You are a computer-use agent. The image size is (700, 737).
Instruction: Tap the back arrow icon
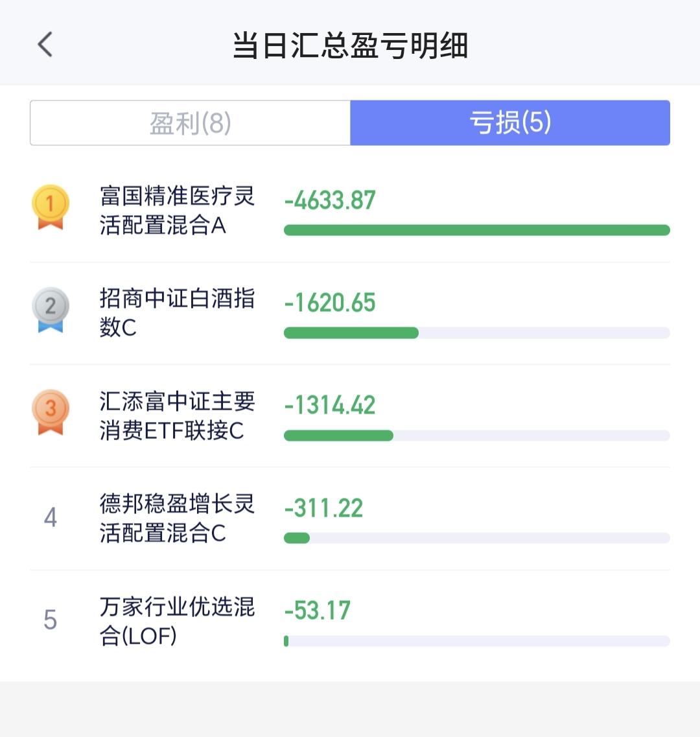pos(45,45)
